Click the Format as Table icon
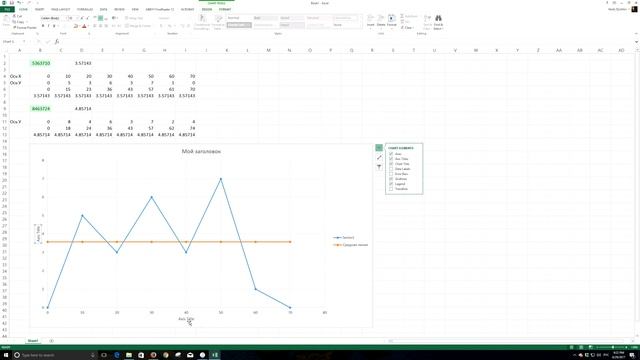640x360 pixels. [218, 19]
